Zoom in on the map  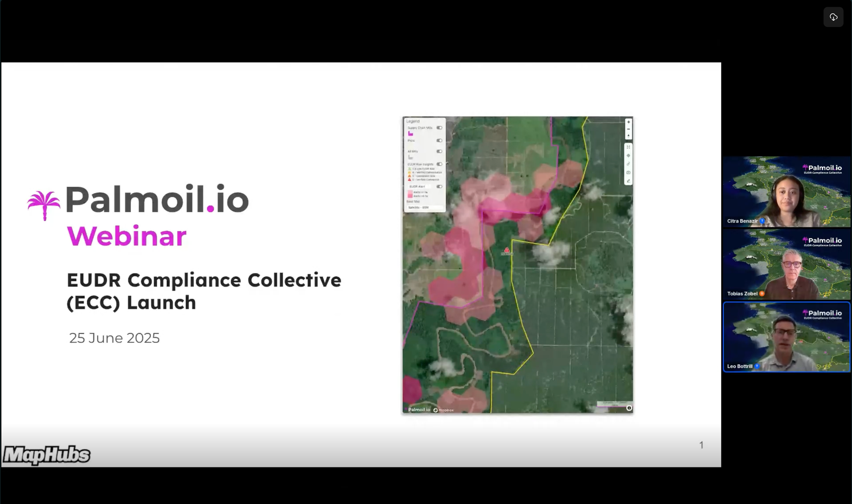pos(628,122)
